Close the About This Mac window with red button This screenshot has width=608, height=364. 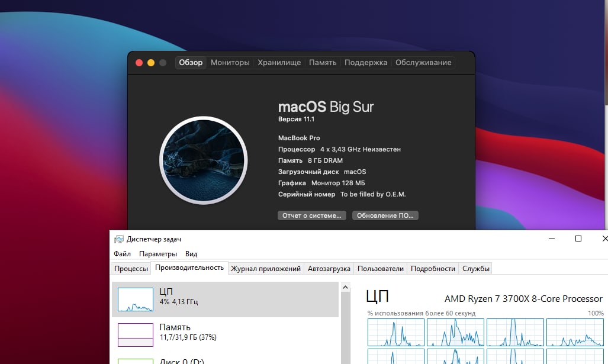[139, 63]
